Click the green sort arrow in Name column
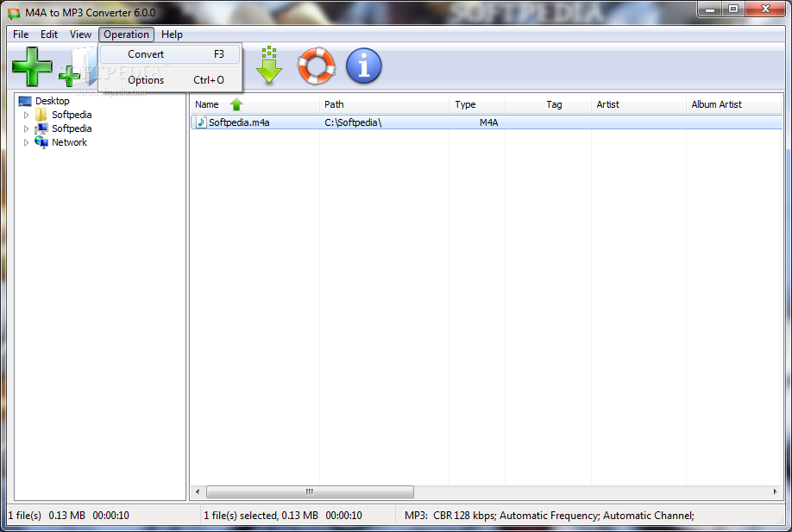The image size is (792, 532). (236, 104)
